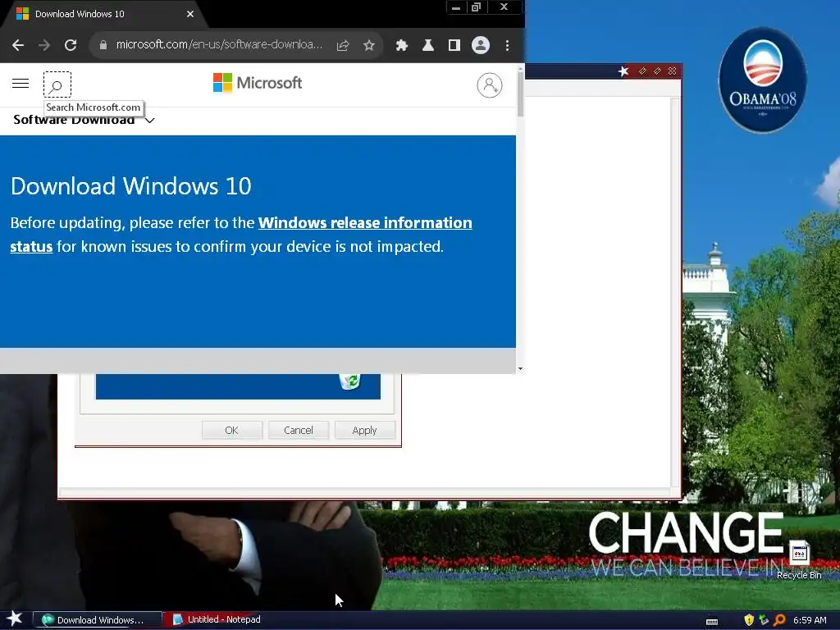This screenshot has height=630, width=840.
Task: Click the microsoft.com URL field
Action: coord(219,44)
